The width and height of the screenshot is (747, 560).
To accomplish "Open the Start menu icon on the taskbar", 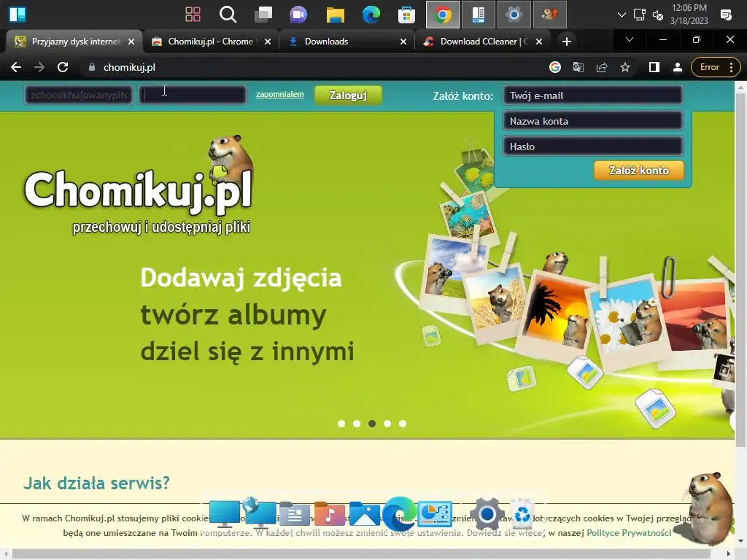I will (18, 15).
